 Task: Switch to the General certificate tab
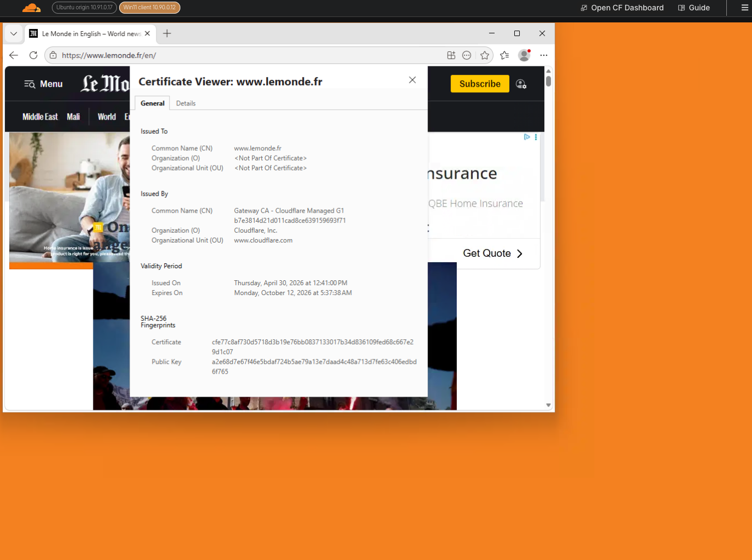(152, 103)
